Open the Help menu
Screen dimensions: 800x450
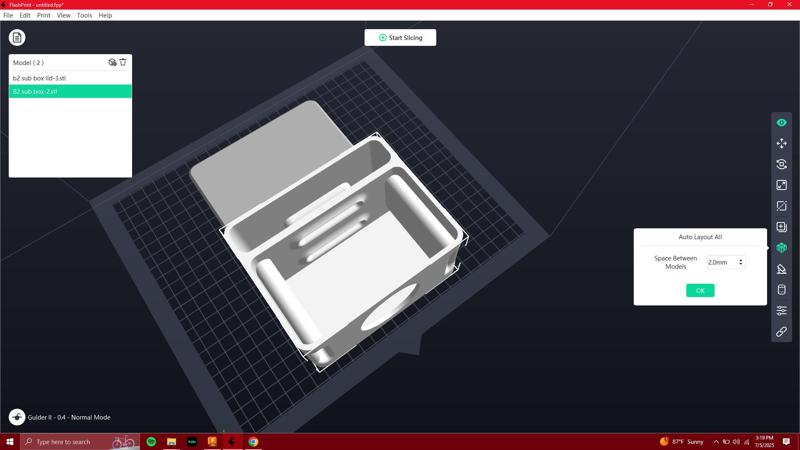(105, 15)
